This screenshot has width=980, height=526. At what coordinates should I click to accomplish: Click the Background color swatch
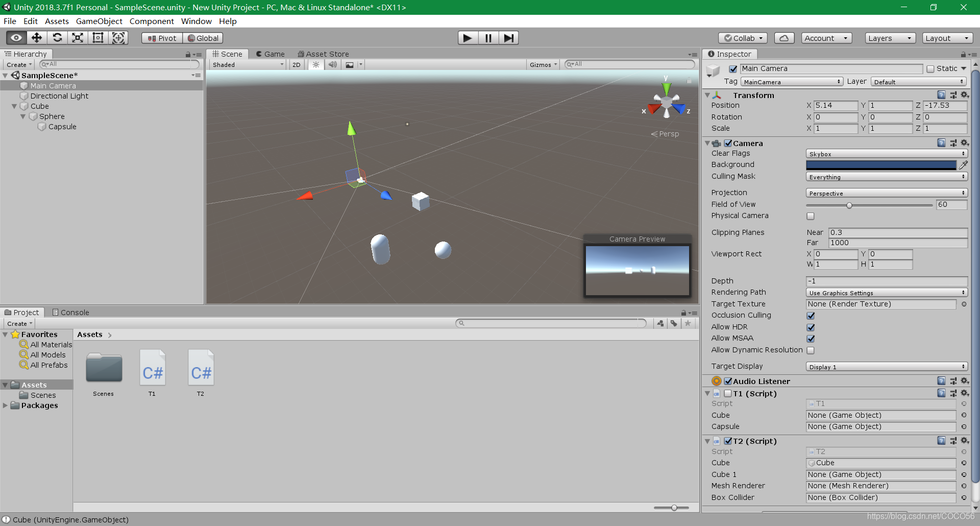pos(881,165)
